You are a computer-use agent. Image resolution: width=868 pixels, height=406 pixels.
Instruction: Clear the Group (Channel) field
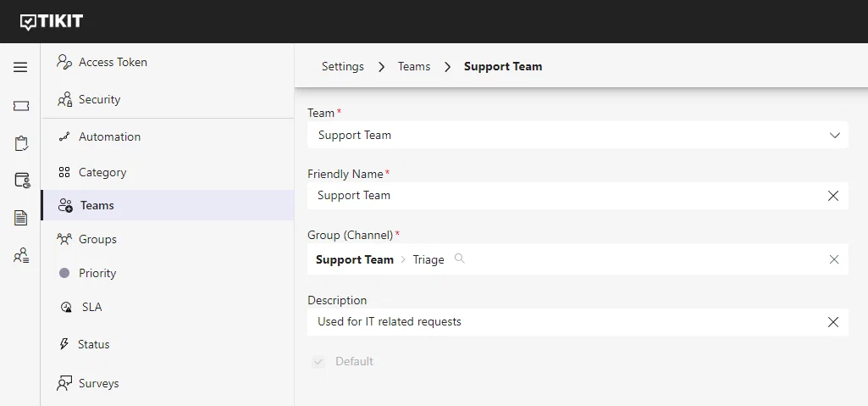pos(833,259)
